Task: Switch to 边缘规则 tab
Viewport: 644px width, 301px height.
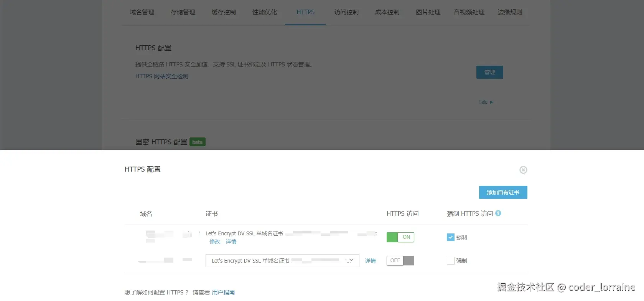Action: pyautogui.click(x=510, y=12)
